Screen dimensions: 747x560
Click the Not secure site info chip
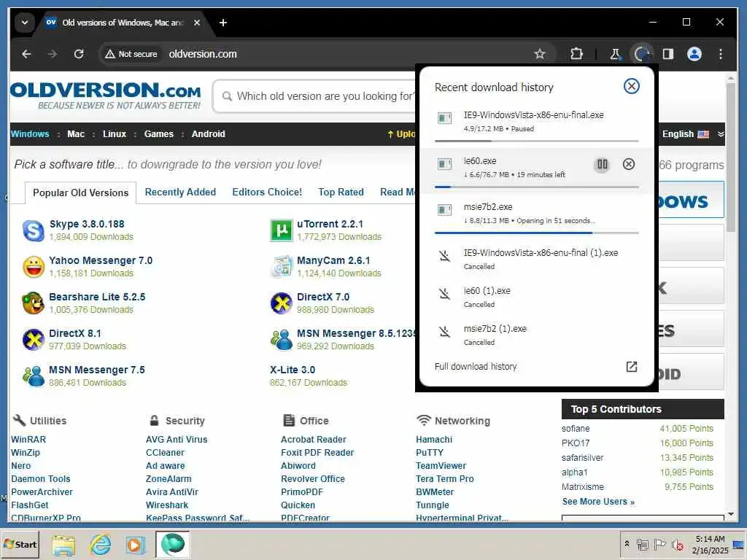131,54
